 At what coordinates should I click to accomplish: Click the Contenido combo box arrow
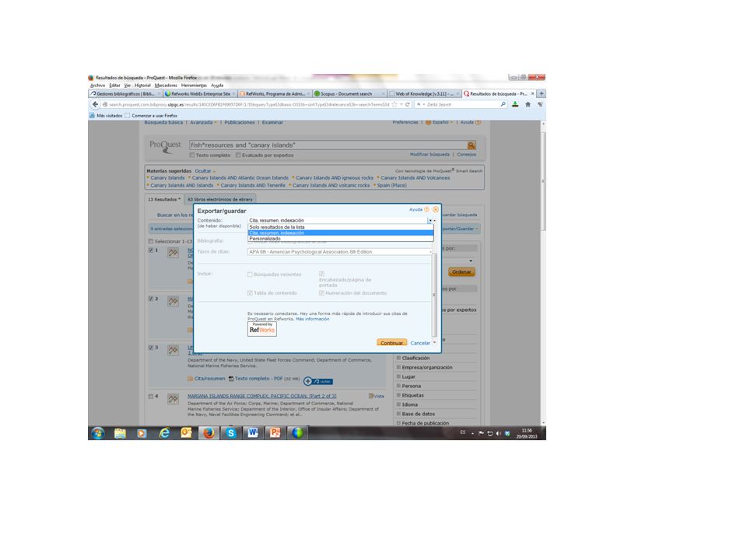(430, 220)
